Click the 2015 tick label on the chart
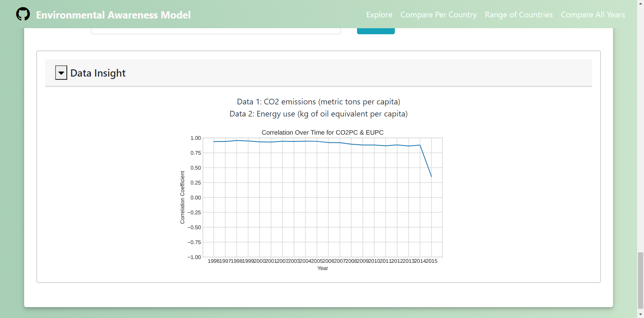Viewport: 644px width, 318px height. (x=431, y=261)
